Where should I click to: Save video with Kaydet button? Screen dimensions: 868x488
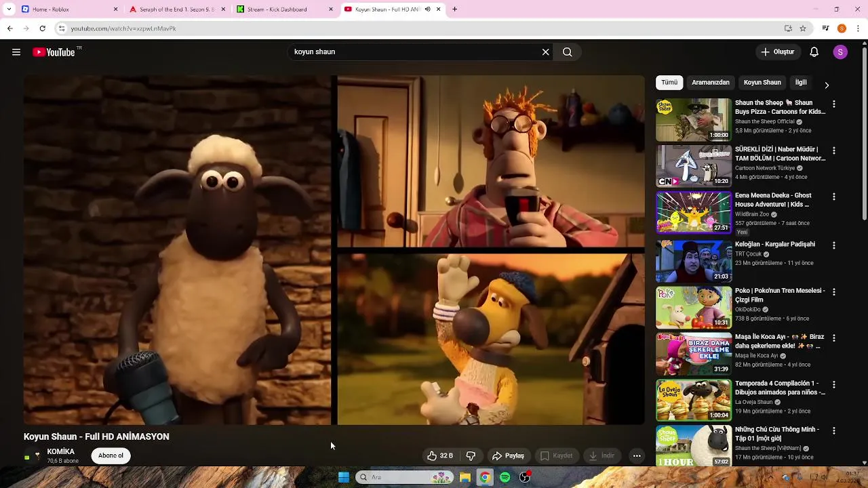(x=556, y=455)
